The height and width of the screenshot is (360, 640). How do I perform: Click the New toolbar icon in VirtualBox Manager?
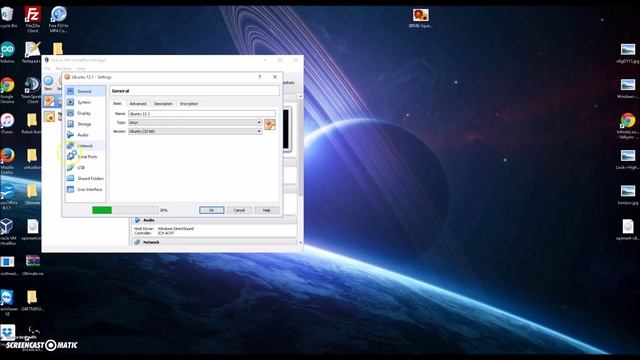tap(48, 82)
